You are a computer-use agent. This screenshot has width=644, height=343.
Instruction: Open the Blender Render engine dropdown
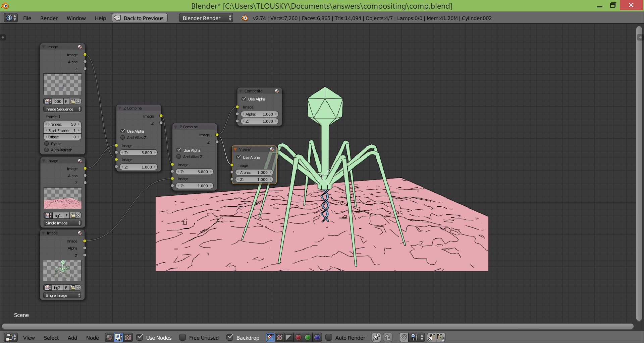206,18
